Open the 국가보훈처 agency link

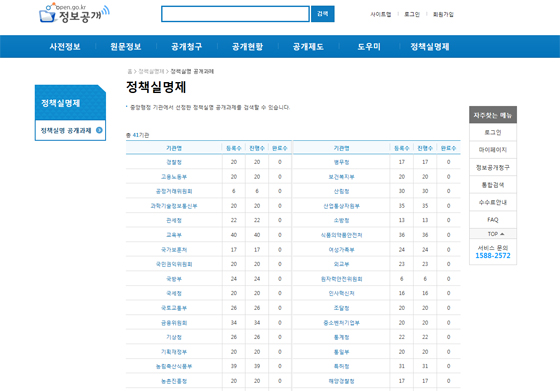174,250
